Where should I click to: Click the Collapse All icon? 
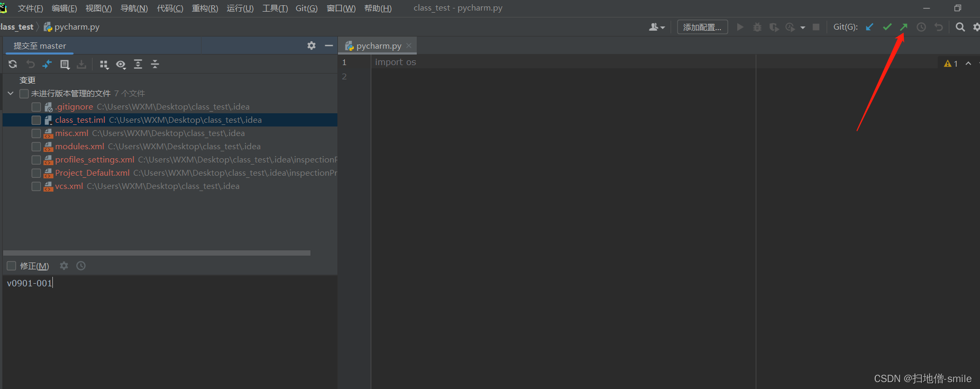click(x=155, y=64)
